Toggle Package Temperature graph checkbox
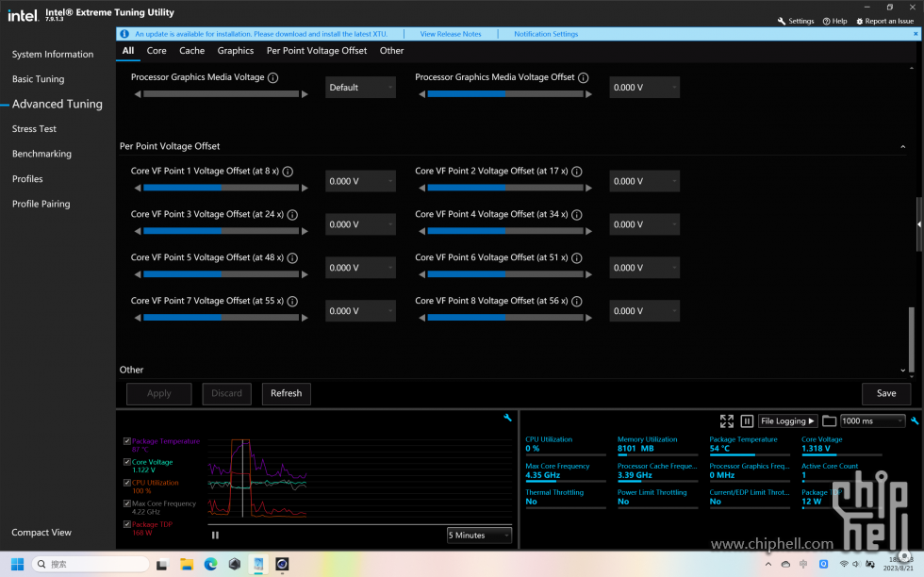 point(126,441)
